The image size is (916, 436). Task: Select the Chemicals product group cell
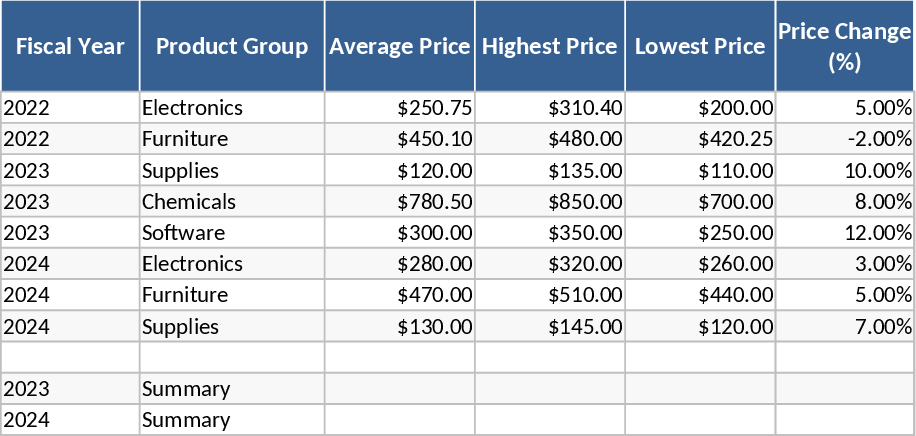coord(232,201)
